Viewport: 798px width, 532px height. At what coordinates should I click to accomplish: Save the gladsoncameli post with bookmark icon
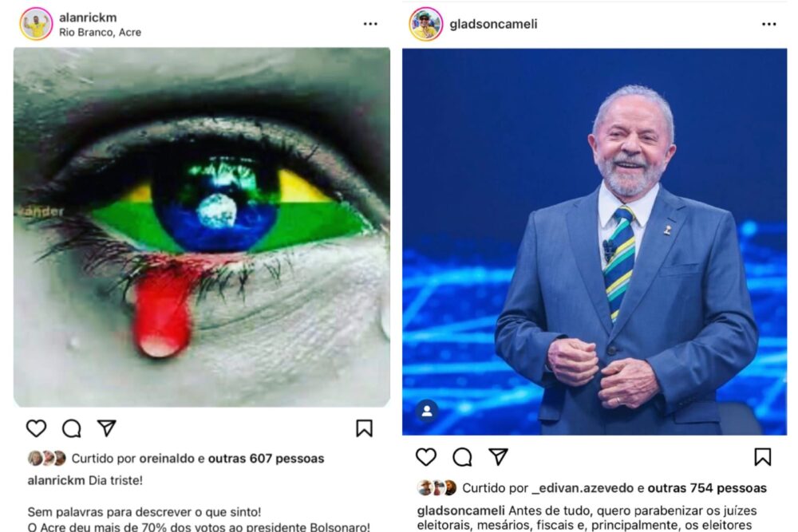(762, 457)
